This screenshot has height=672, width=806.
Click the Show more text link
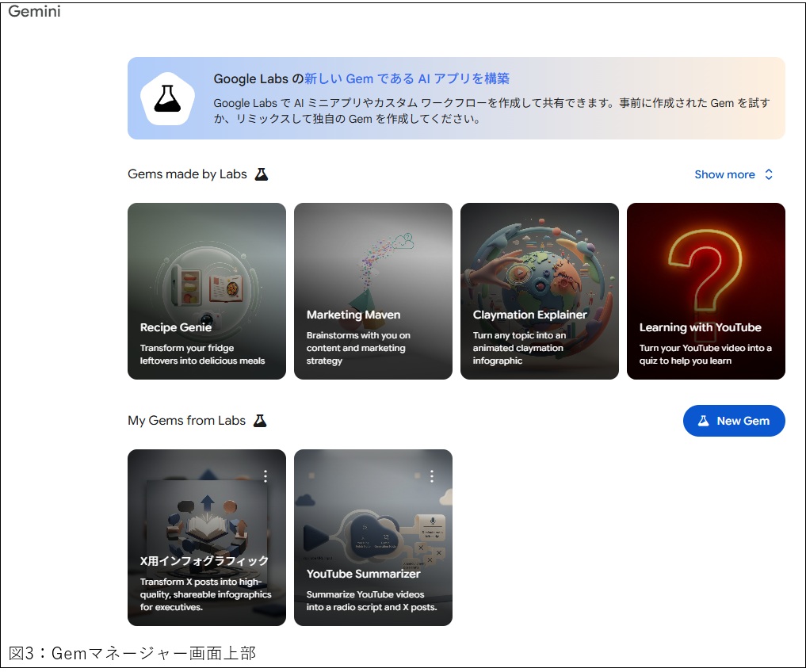(724, 174)
